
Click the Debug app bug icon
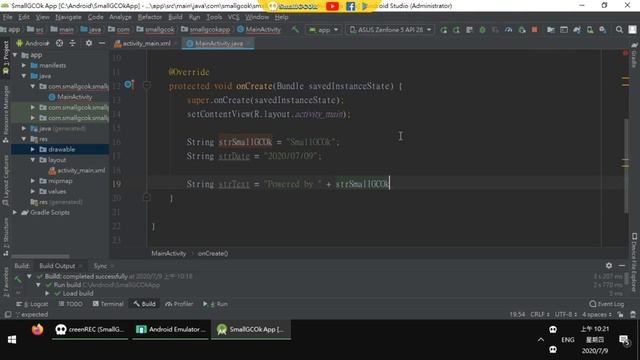[482, 30]
